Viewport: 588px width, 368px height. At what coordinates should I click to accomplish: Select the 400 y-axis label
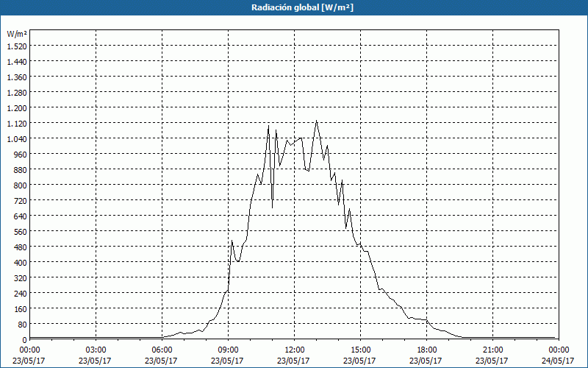(x=21, y=263)
